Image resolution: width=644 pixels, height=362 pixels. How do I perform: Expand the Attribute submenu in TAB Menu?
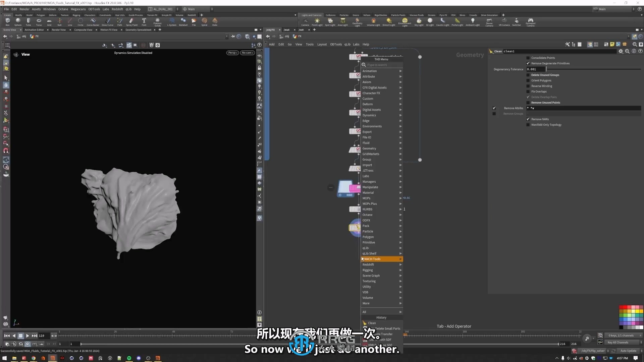[x=382, y=76]
